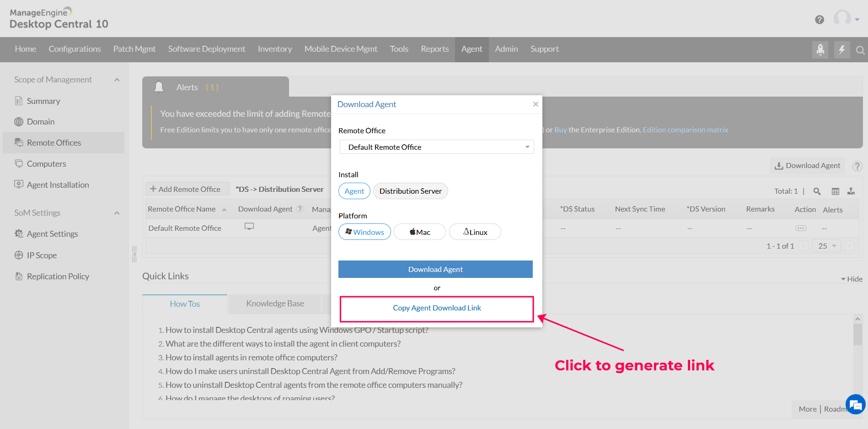
Task: Close the Download Agent dialog
Action: coord(536,104)
